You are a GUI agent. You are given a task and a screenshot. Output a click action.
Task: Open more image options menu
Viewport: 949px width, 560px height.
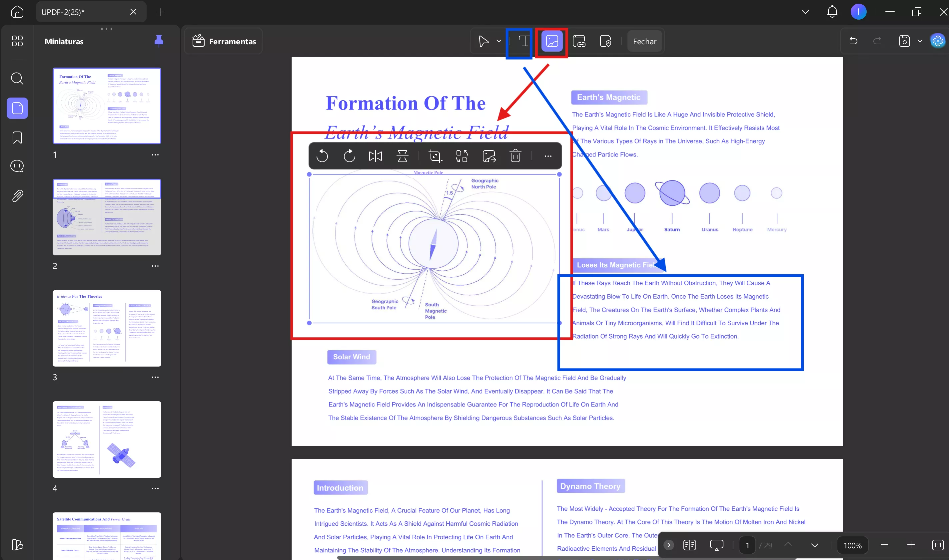point(548,156)
